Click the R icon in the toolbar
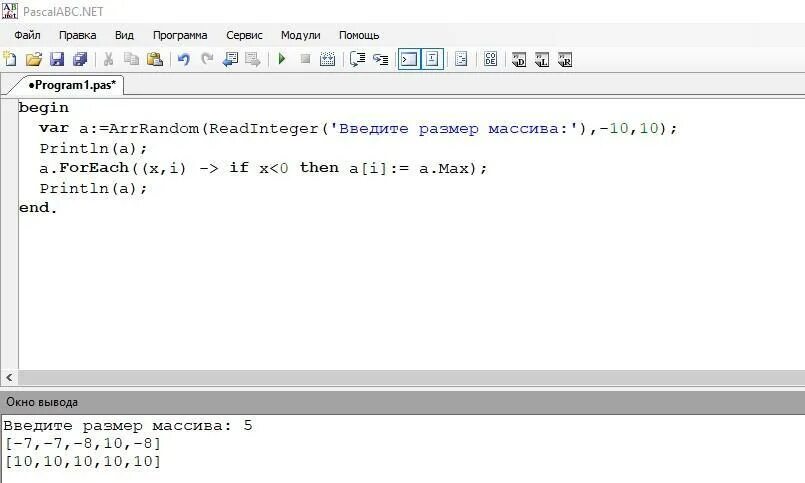 [x=565, y=60]
